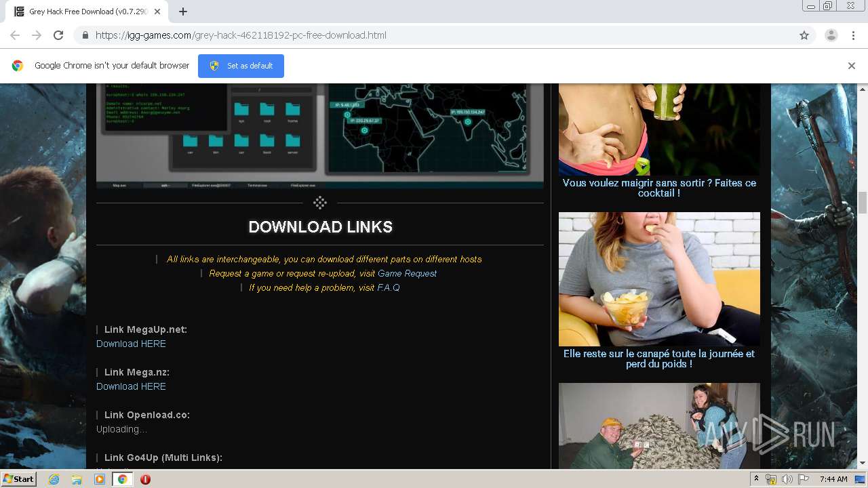Image resolution: width=868 pixels, height=488 pixels.
Task: Open the woman eating chips ad image
Action: pos(659,279)
